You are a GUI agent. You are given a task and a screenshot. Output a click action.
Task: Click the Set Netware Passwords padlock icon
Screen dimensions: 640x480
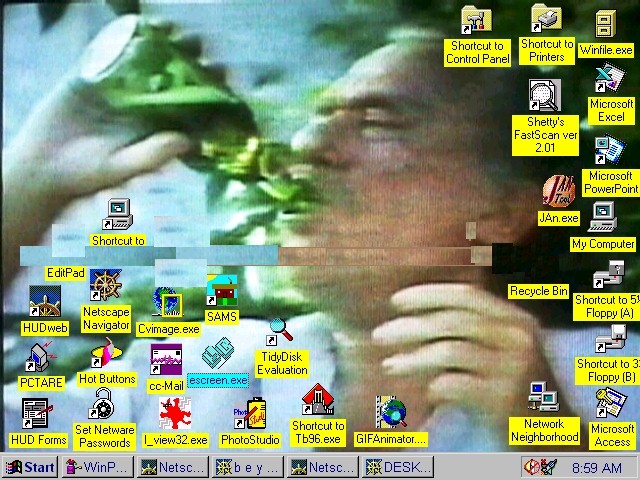103,407
